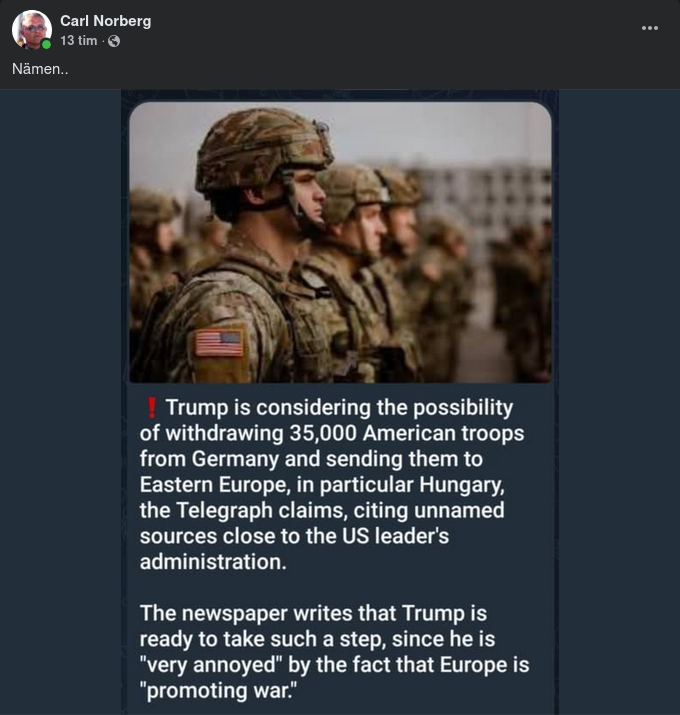Click the foreground soldier's camouflage helmet
The width and height of the screenshot is (680, 715).
[x=260, y=148]
